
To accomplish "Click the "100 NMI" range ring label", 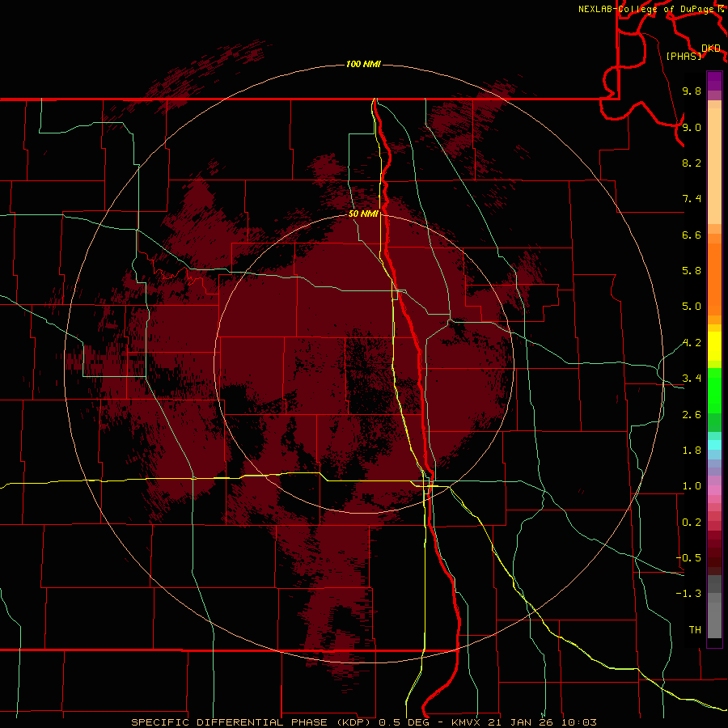I will 363,64.
